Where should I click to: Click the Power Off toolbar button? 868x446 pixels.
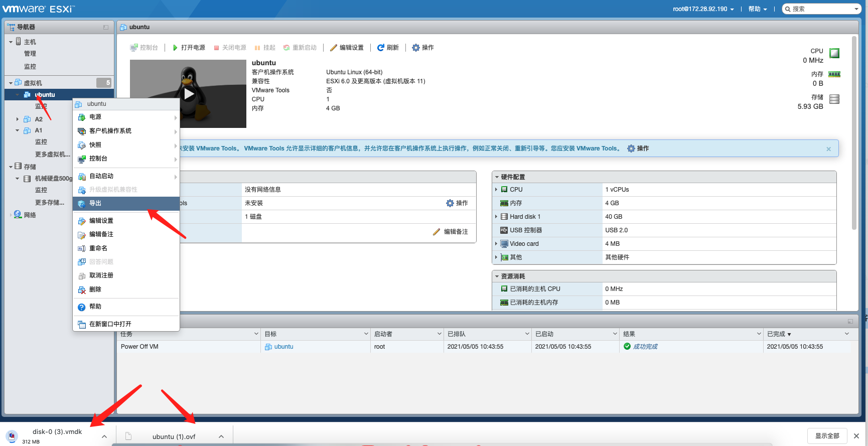(x=230, y=48)
